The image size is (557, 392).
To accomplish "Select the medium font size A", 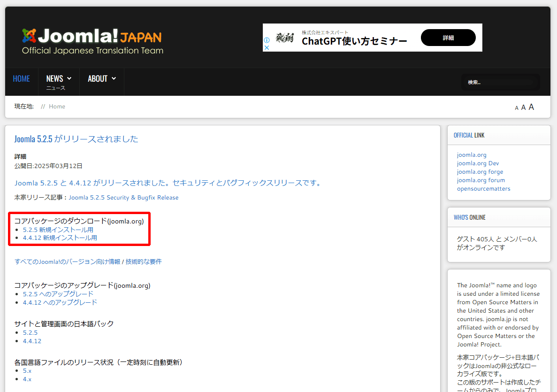I will click(x=523, y=108).
